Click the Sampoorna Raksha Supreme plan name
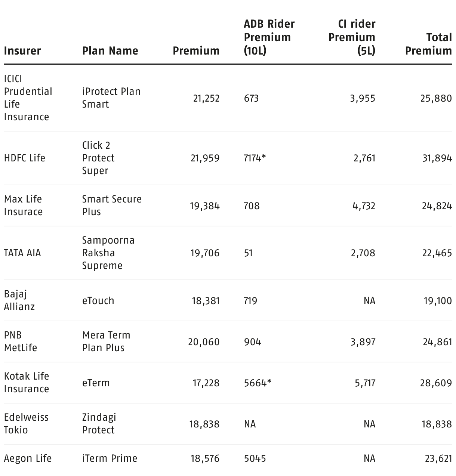Screen dimensions: 456x476 [108, 253]
